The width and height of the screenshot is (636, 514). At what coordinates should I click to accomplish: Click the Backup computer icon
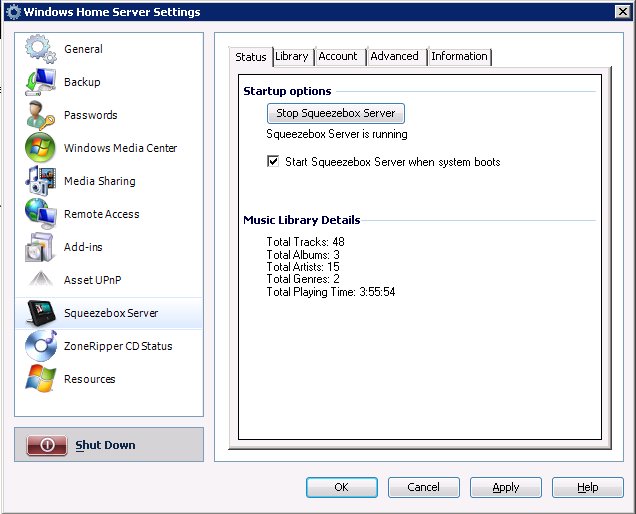41,82
